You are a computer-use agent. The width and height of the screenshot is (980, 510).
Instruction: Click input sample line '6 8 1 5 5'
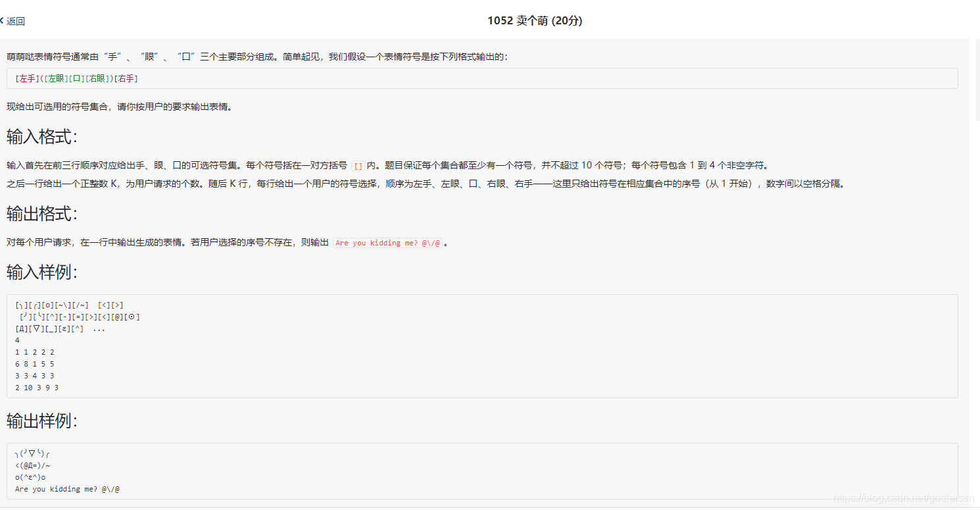(x=35, y=364)
